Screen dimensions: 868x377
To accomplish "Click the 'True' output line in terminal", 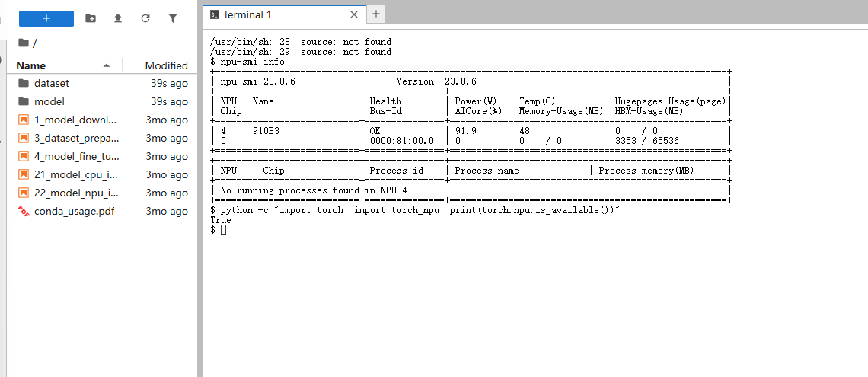I will pyautogui.click(x=221, y=220).
